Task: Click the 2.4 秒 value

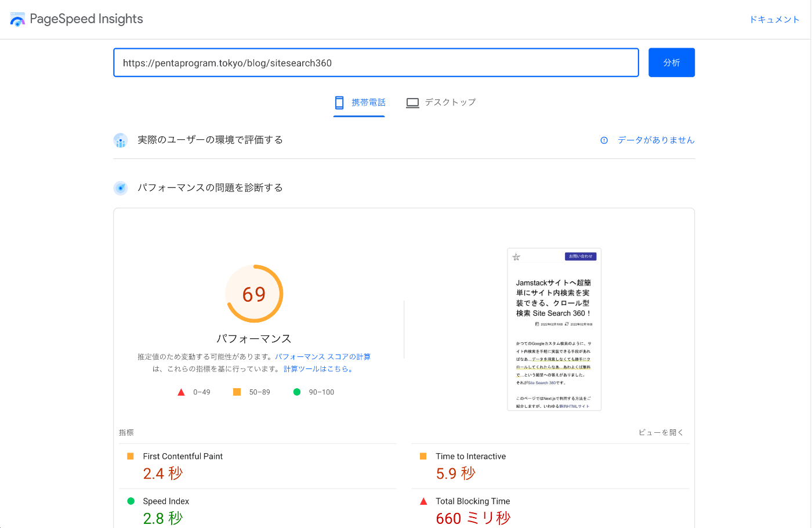Action: click(x=163, y=473)
